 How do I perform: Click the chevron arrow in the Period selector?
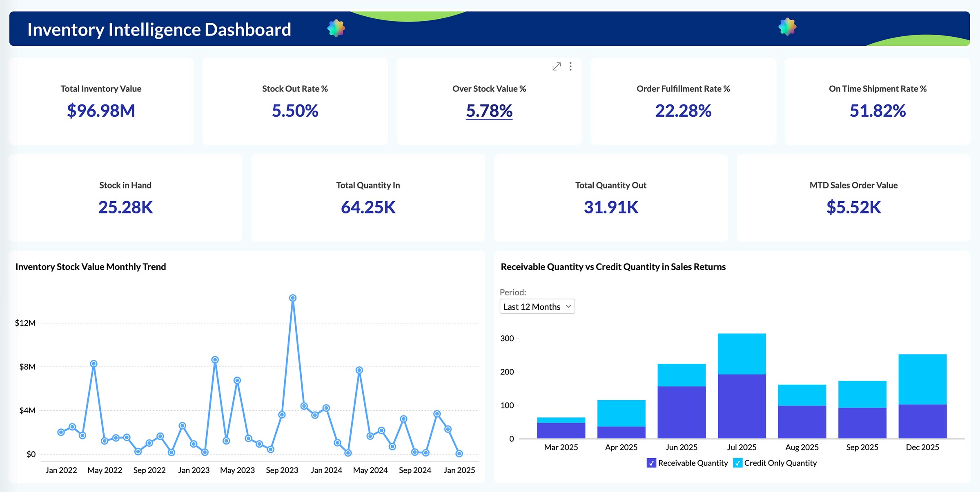coord(568,306)
